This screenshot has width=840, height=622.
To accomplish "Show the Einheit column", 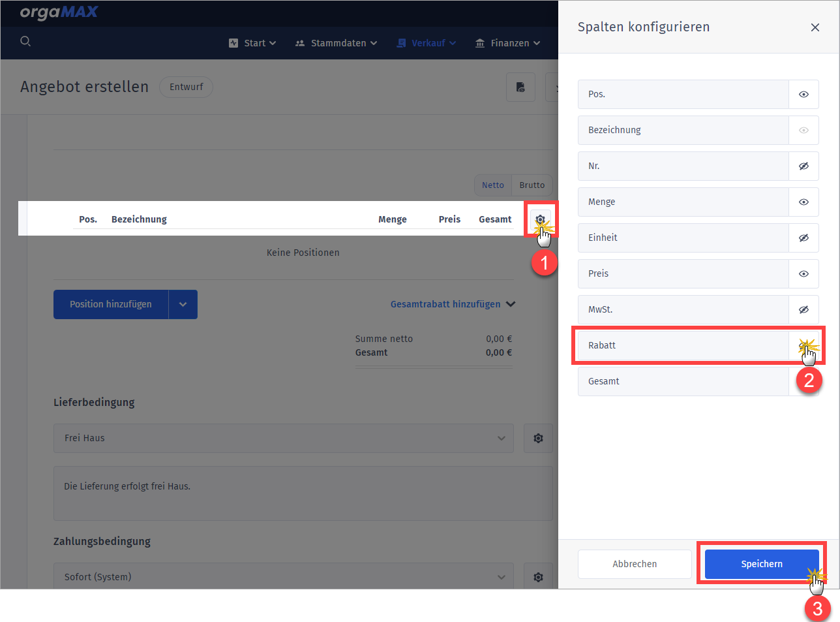I will [x=803, y=238].
